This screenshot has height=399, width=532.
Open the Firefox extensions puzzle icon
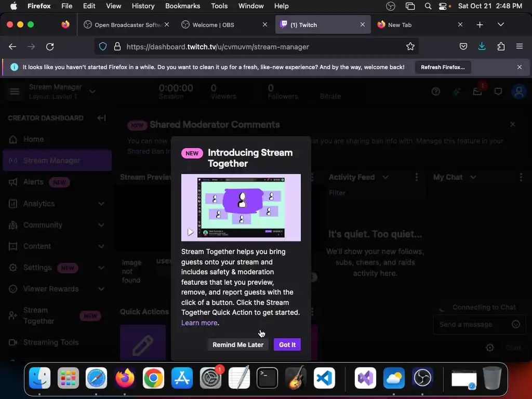click(501, 46)
